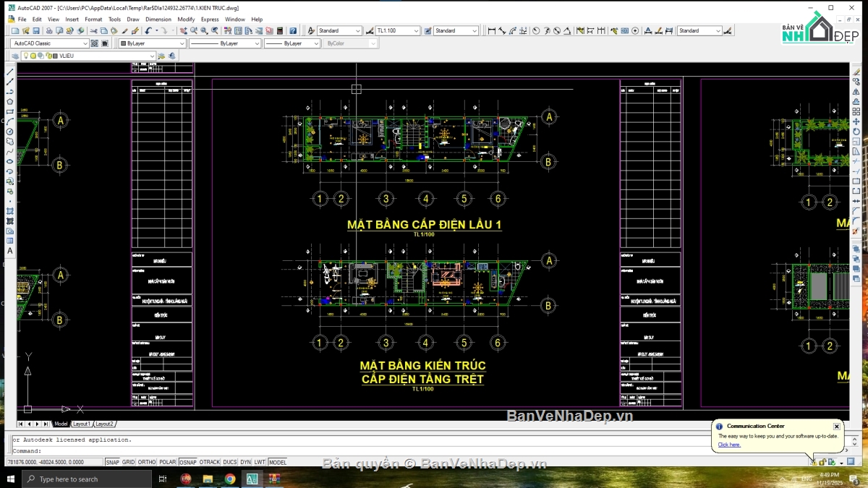This screenshot has width=868, height=488.
Task: Toggle DYN dynamic input
Action: pyautogui.click(x=245, y=462)
